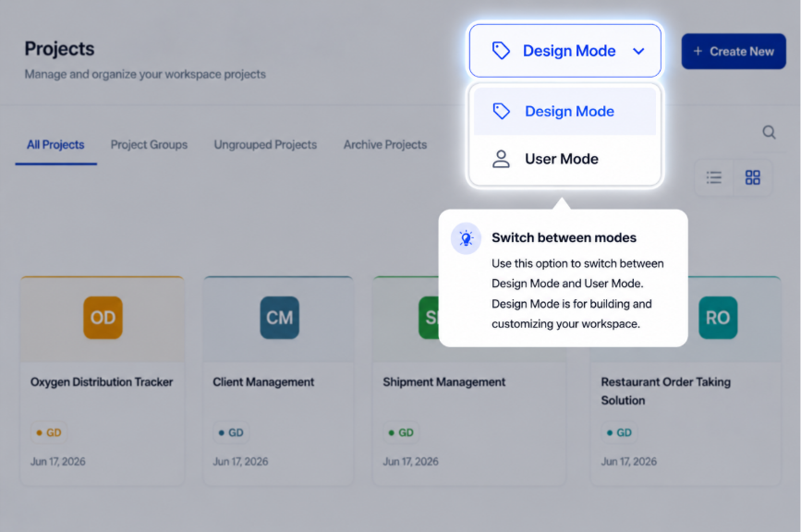This screenshot has width=801, height=532.
Task: Open the search magnifier icon
Action: click(769, 132)
